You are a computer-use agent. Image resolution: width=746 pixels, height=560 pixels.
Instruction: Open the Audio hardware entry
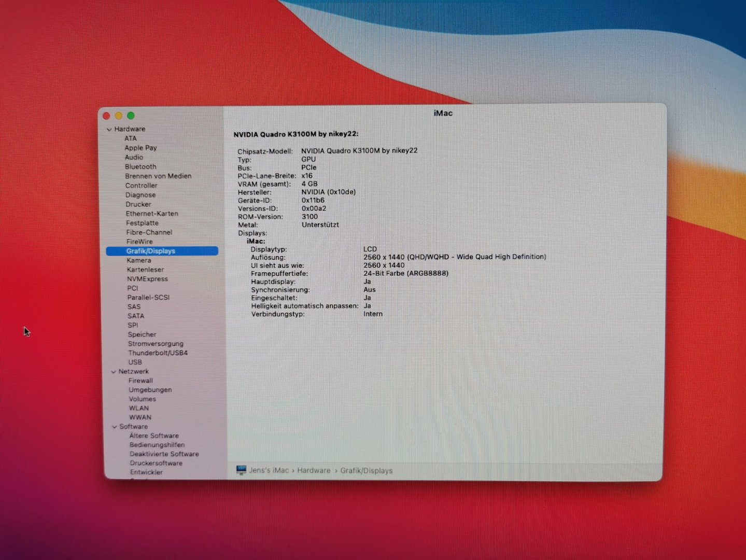pos(134,157)
